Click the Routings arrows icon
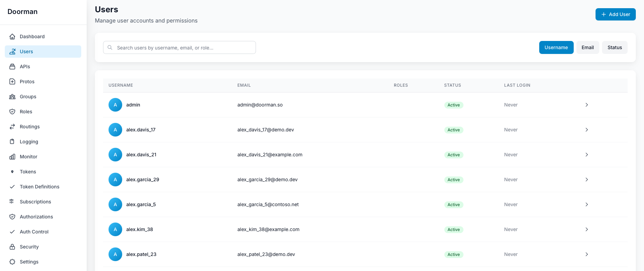Viewport: 644px width, 271px height. tap(12, 127)
